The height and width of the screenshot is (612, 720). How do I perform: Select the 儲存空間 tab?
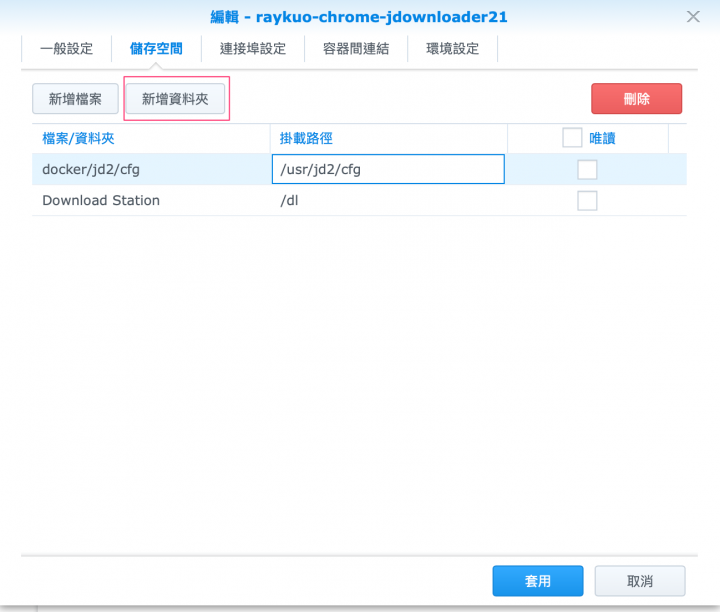tap(156, 48)
